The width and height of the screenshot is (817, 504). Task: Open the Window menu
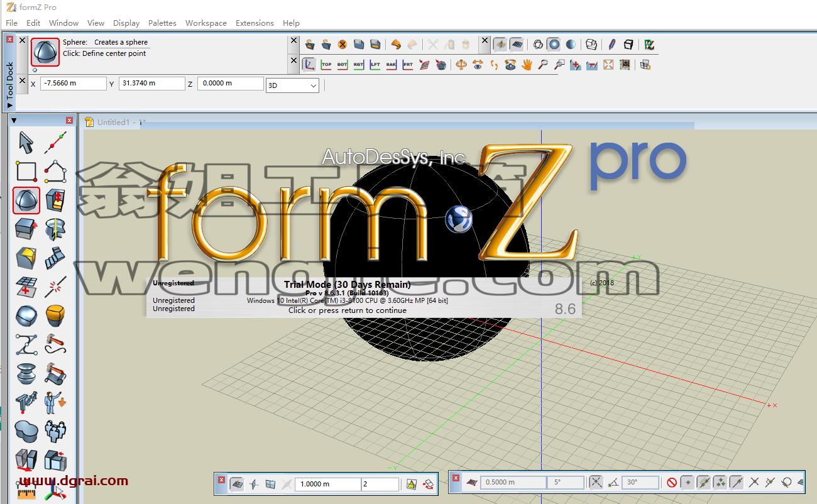click(x=64, y=23)
